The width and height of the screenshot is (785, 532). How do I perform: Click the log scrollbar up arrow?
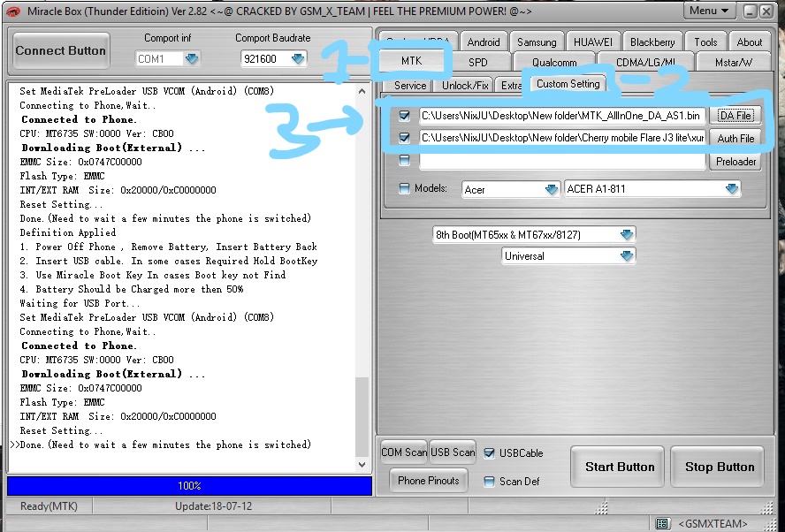pos(362,91)
